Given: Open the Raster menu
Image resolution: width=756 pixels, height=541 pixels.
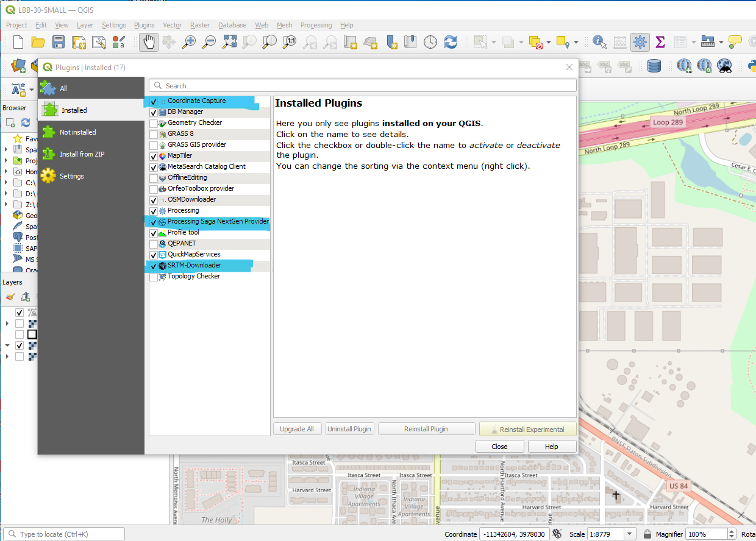Looking at the screenshot, I should point(200,25).
